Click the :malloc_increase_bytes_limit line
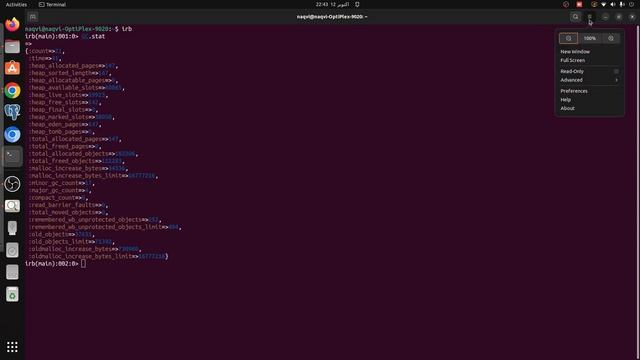 click(93, 176)
